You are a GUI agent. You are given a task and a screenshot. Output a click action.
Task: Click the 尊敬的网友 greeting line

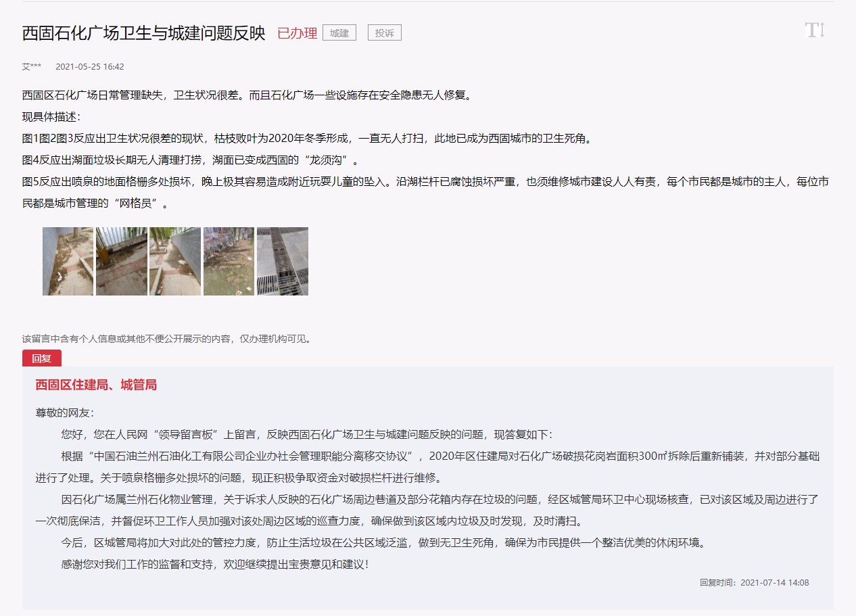pyautogui.click(x=65, y=412)
